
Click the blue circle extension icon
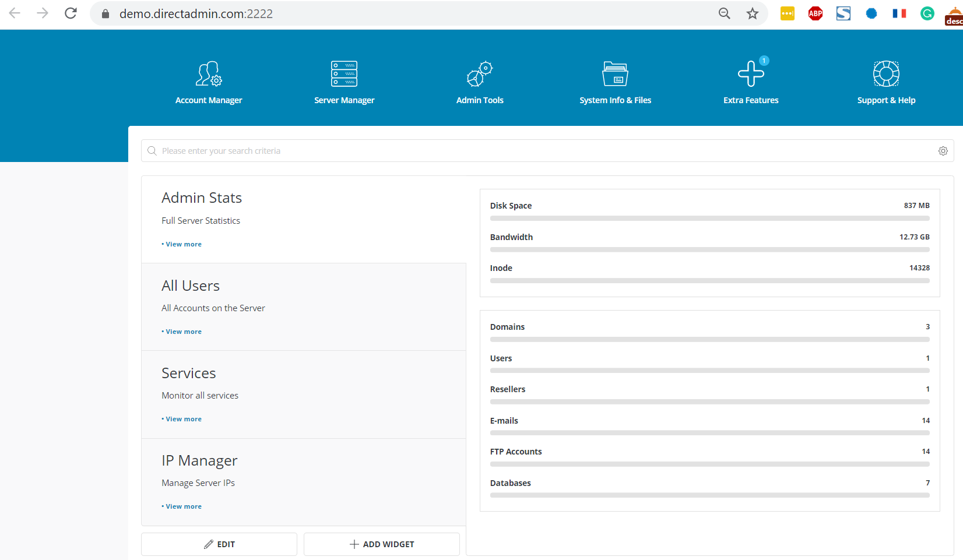tap(871, 13)
